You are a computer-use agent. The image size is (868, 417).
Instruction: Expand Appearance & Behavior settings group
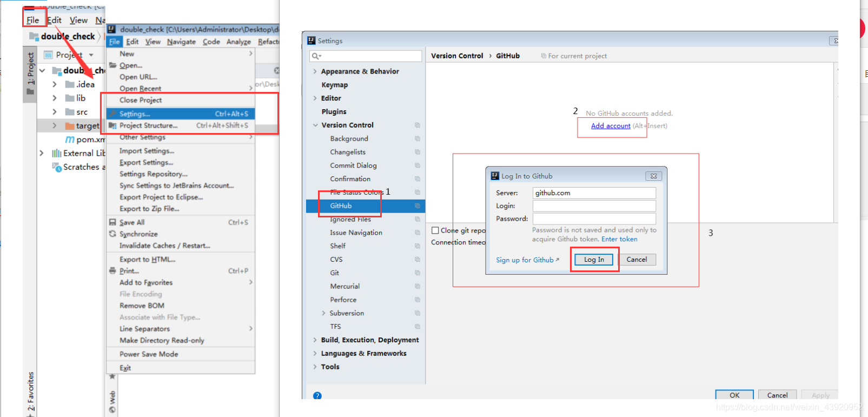315,71
